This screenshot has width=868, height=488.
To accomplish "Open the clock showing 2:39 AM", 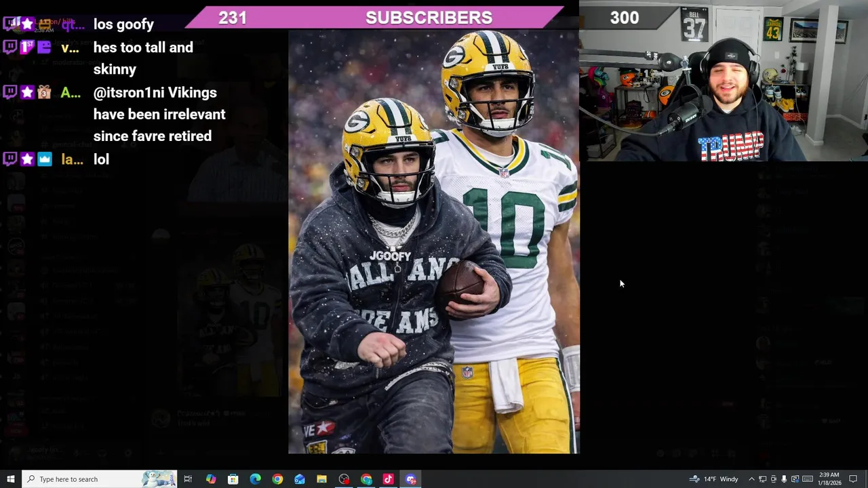I will click(829, 479).
